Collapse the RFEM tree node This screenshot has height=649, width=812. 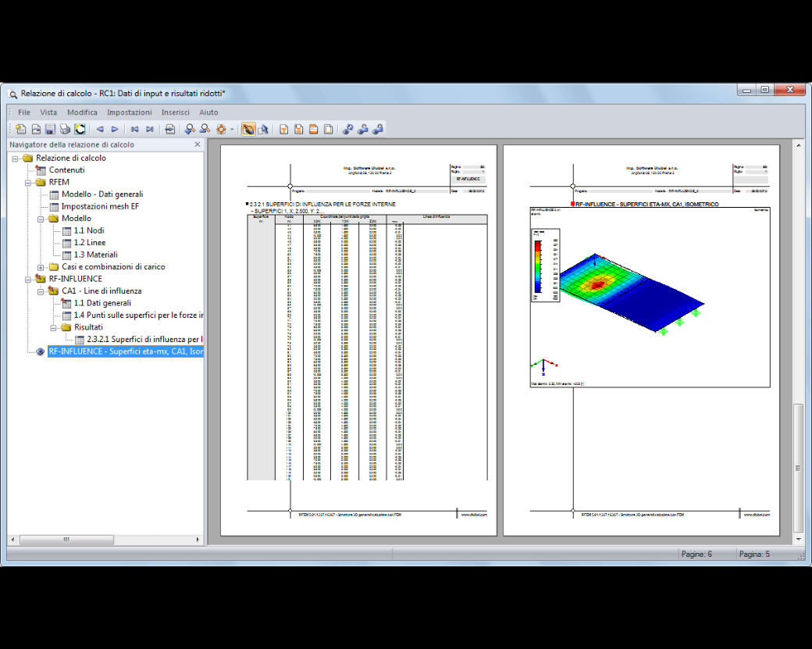pos(28,183)
